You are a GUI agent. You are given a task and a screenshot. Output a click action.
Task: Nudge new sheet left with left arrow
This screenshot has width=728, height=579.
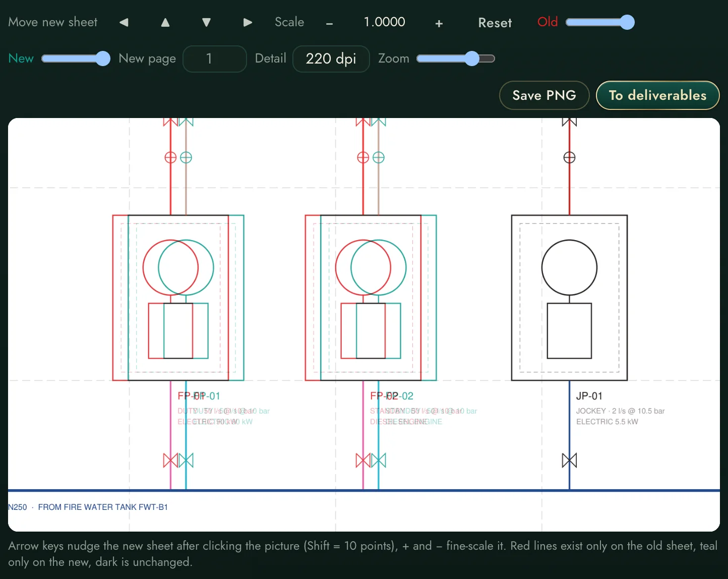click(x=124, y=22)
